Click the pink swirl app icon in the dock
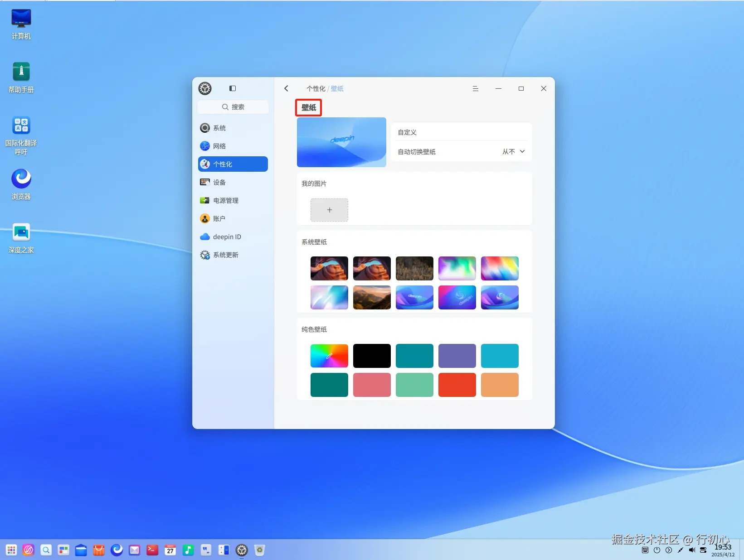Viewport: 744px width, 560px height. click(29, 550)
